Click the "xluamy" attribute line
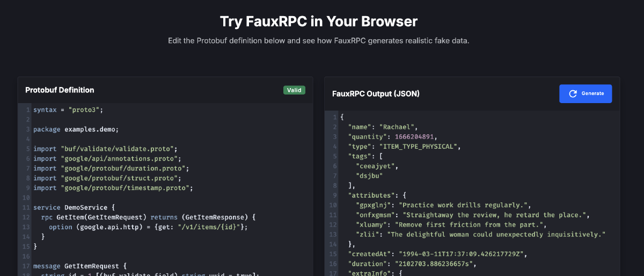 (x=451, y=224)
